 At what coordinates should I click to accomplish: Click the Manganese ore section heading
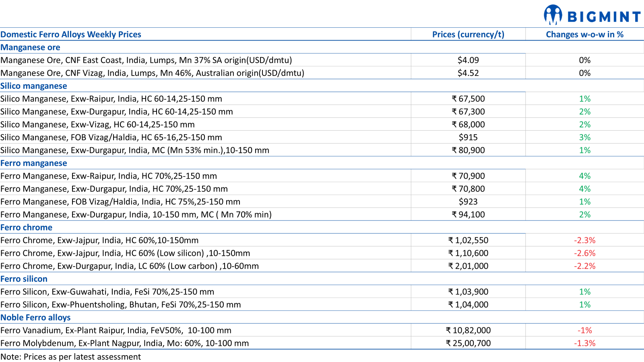(x=30, y=47)
